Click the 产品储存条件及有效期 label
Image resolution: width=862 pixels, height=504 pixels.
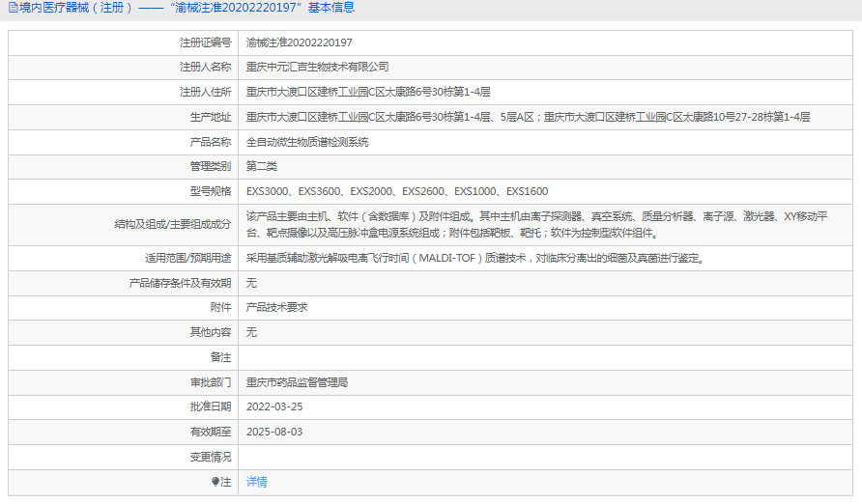click(x=181, y=283)
